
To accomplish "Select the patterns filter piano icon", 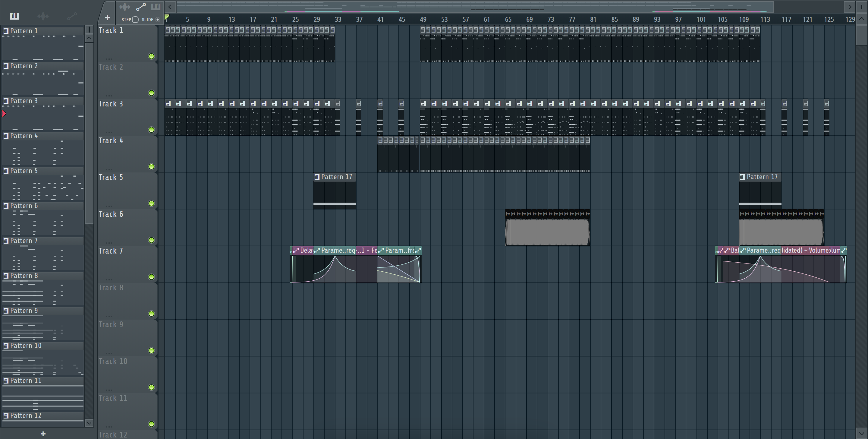I will click(14, 16).
